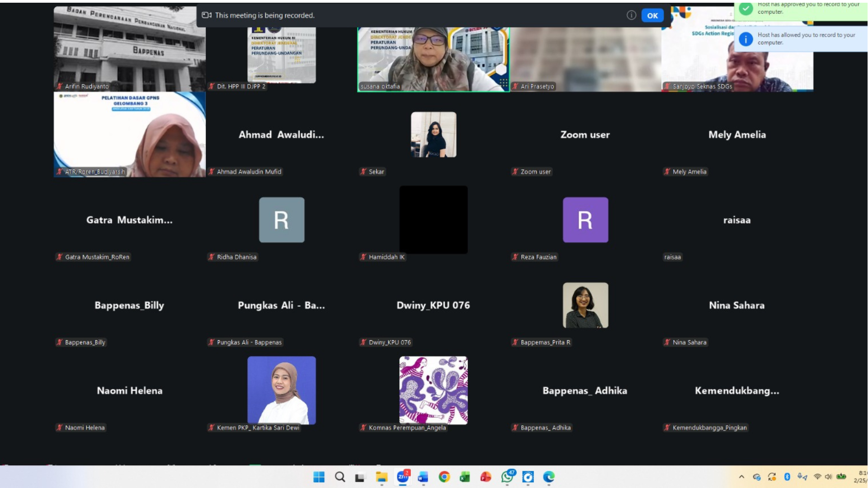
Task: Open the recording info icon
Action: point(631,15)
